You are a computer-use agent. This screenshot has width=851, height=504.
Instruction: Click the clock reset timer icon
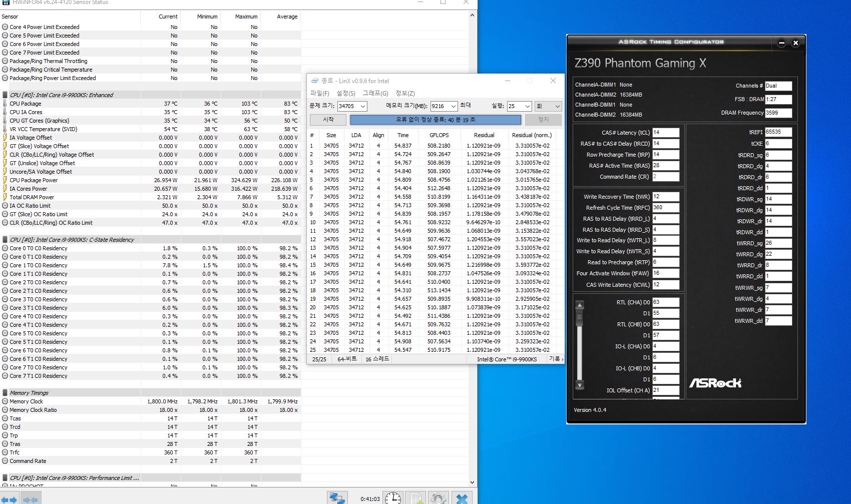(x=393, y=498)
